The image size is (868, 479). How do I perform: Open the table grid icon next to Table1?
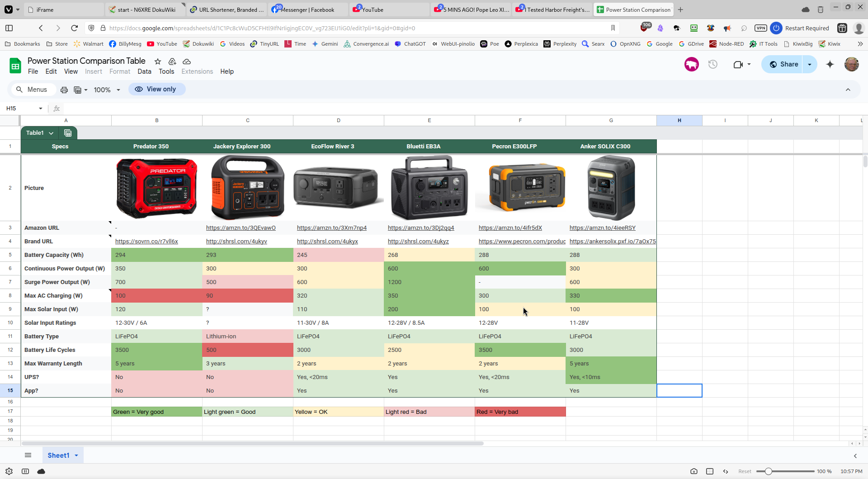click(x=68, y=133)
